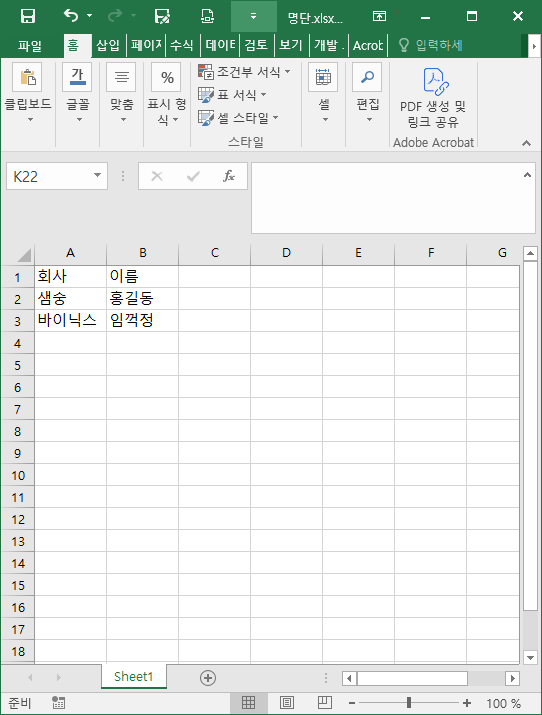
Task: Open the 편집 editing group
Action: [x=368, y=93]
